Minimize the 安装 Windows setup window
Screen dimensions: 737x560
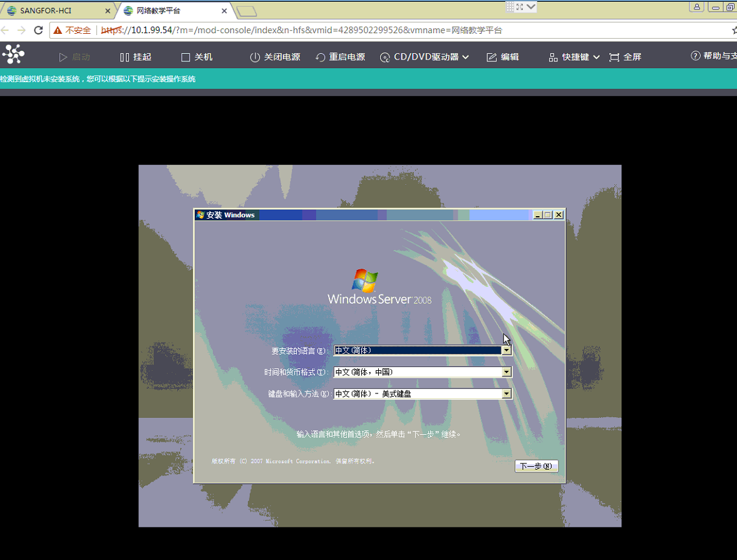coord(538,215)
